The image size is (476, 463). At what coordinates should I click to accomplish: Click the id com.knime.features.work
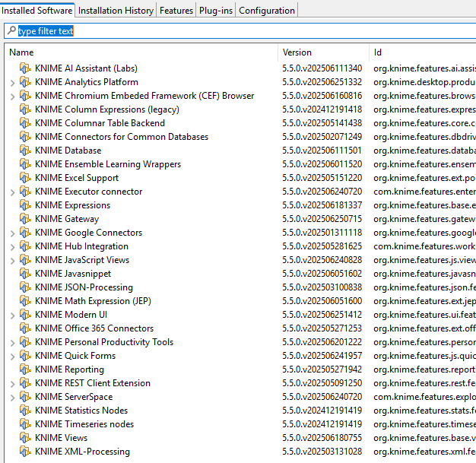[x=424, y=246]
